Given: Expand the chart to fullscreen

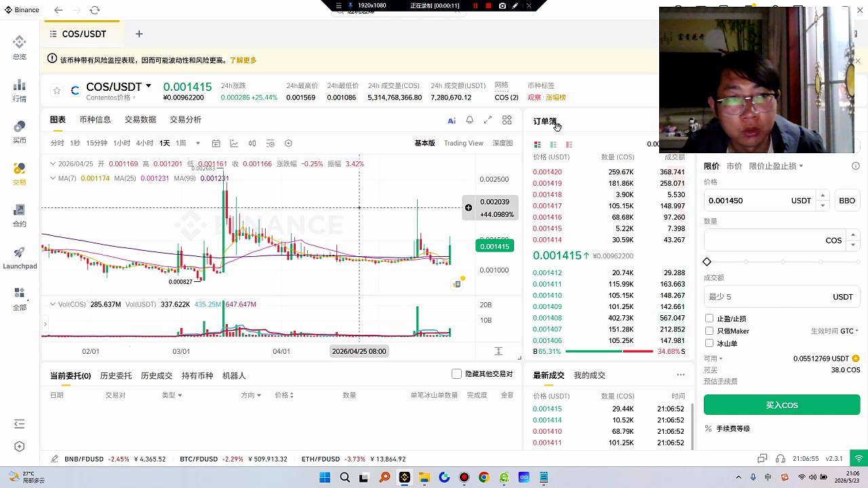Looking at the screenshot, I should tap(488, 120).
